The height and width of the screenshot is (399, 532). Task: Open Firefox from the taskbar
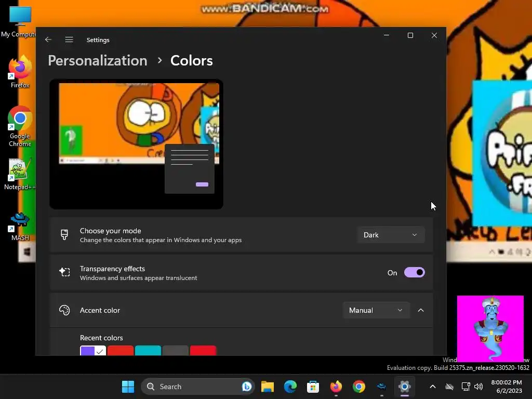coord(336,387)
